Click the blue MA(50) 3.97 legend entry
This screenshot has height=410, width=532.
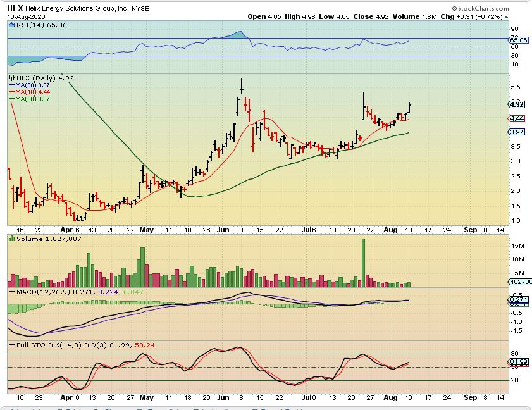29,85
